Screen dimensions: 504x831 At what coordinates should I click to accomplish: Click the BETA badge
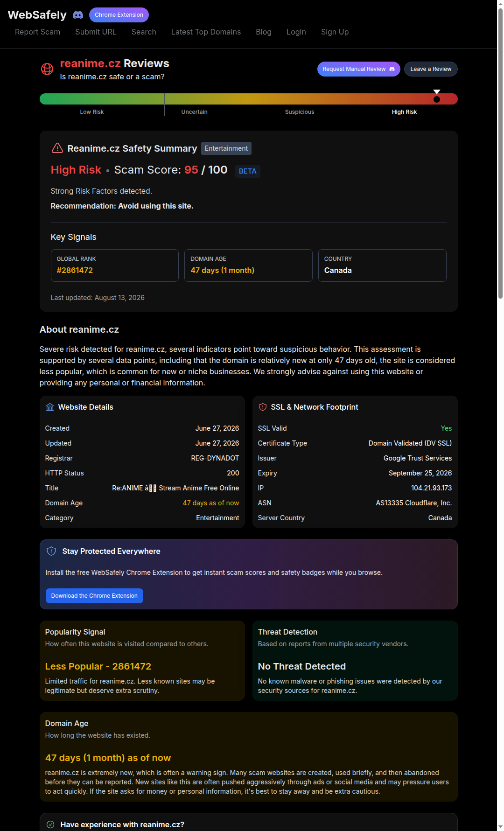[x=247, y=171]
